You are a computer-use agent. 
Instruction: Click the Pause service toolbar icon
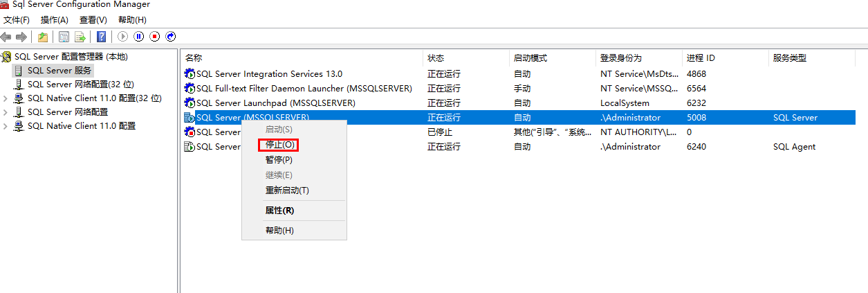139,37
